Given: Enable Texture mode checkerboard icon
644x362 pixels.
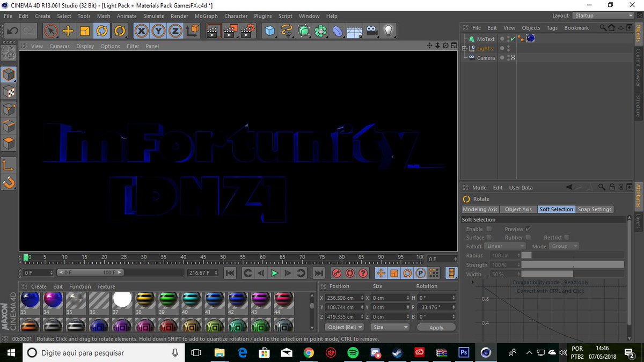Looking at the screenshot, I should (9, 92).
